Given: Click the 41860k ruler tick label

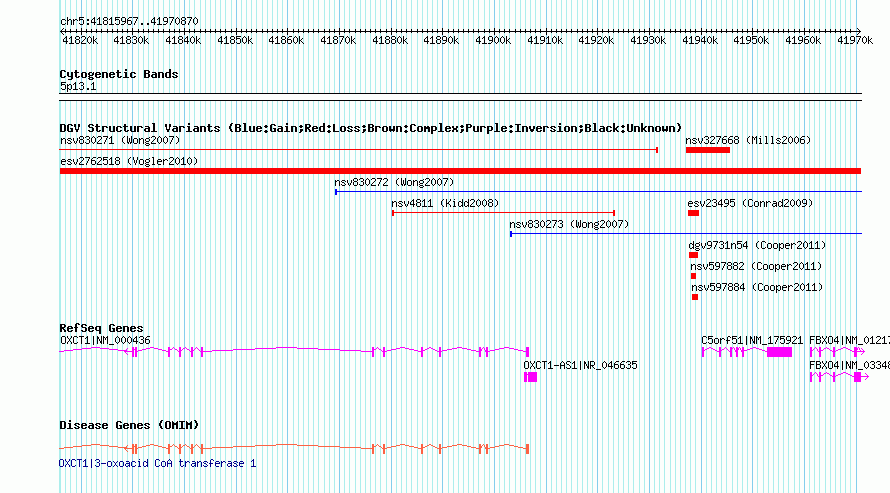Looking at the screenshot, I should pyautogui.click(x=286, y=40).
